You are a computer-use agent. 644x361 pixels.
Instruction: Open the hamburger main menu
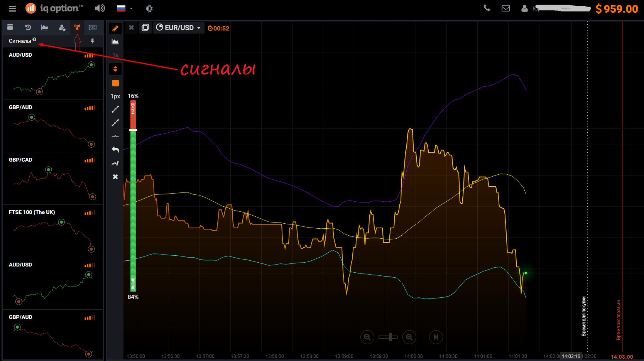tap(12, 8)
